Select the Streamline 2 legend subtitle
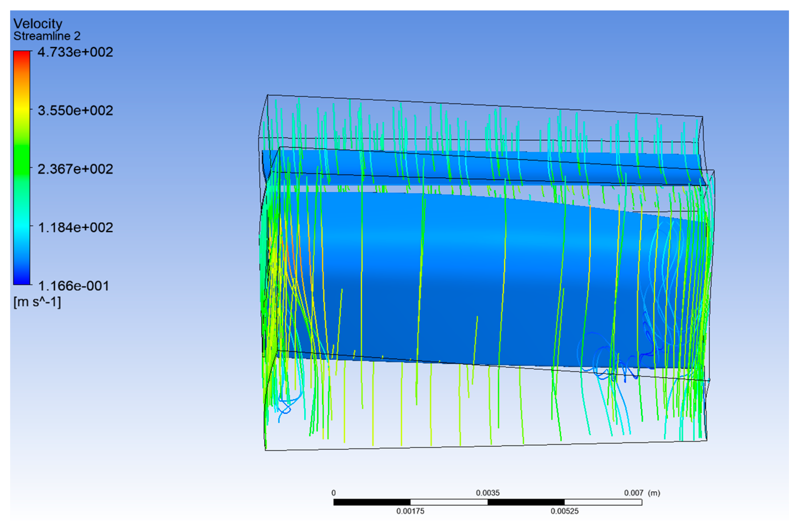Viewport: 799px width, 532px height. pyautogui.click(x=47, y=36)
